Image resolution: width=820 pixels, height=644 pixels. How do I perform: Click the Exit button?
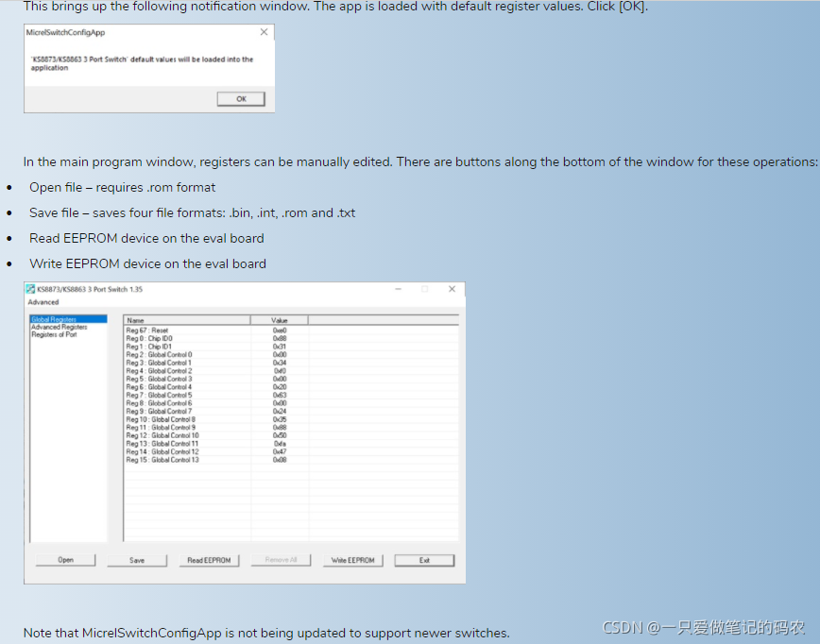tap(424, 560)
